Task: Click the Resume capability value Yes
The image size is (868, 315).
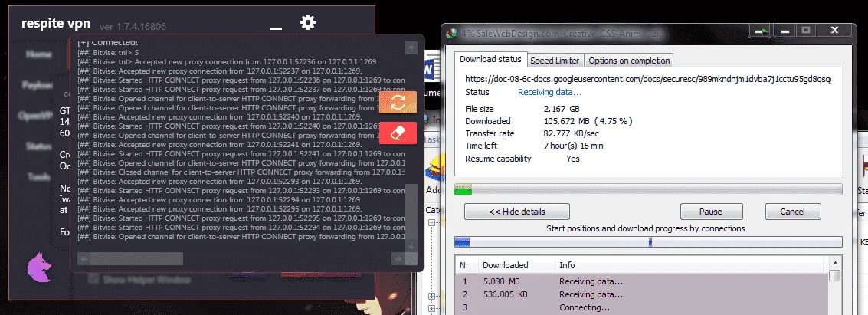Action: tap(573, 159)
